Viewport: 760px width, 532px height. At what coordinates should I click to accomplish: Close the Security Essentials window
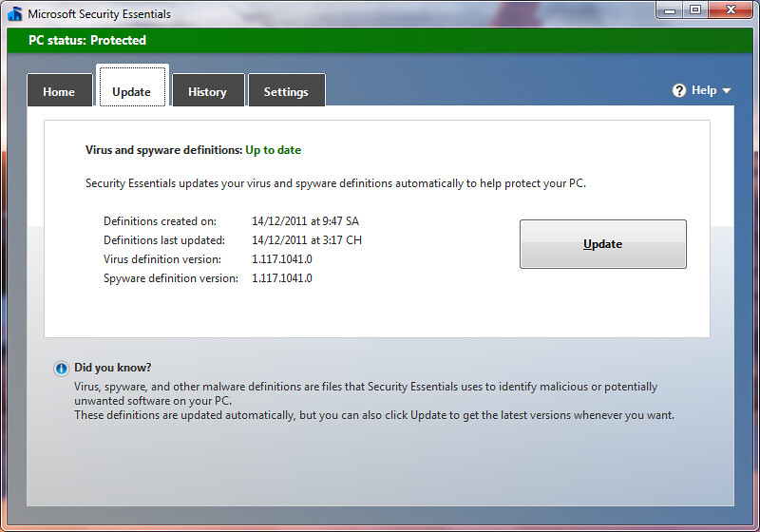[x=731, y=9]
